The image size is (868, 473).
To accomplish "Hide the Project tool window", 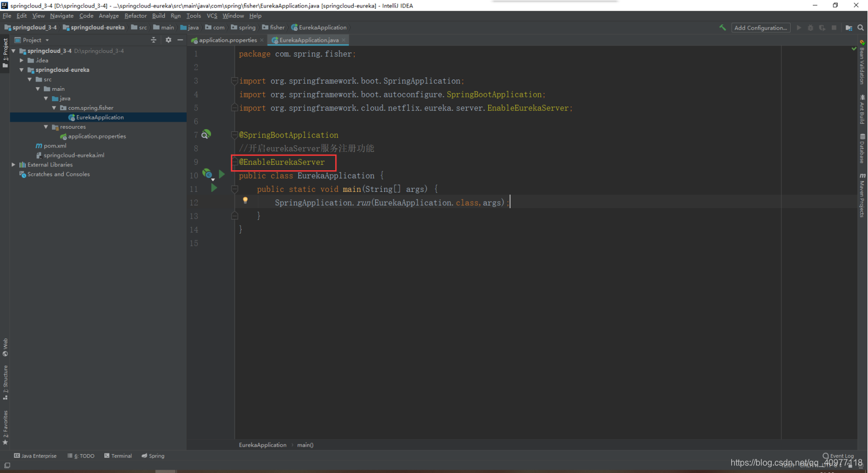I will coord(180,40).
